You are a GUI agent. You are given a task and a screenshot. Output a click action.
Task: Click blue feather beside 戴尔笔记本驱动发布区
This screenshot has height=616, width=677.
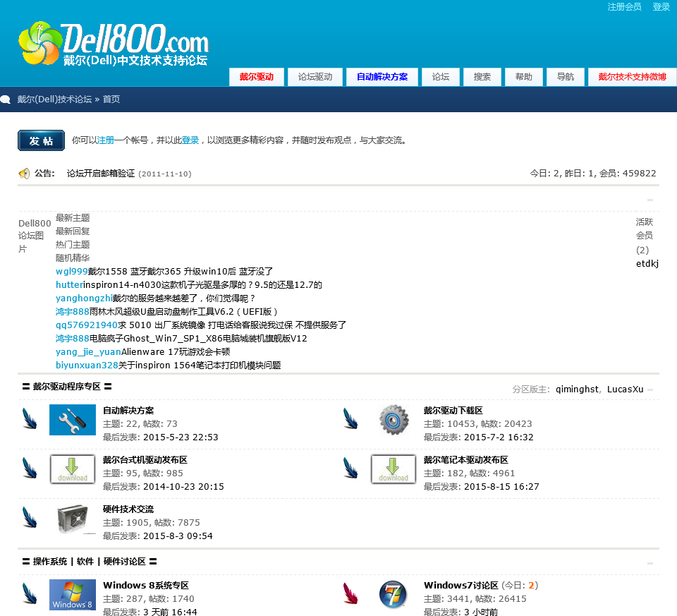click(350, 468)
